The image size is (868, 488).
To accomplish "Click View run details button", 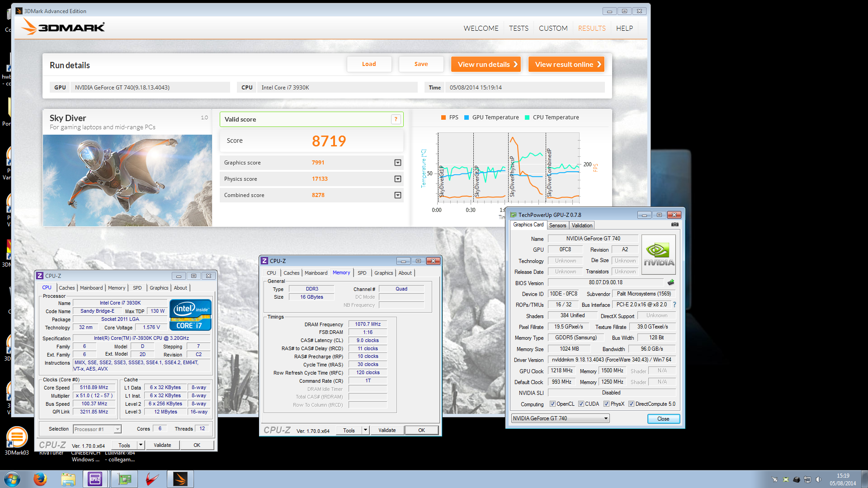I will coord(486,64).
